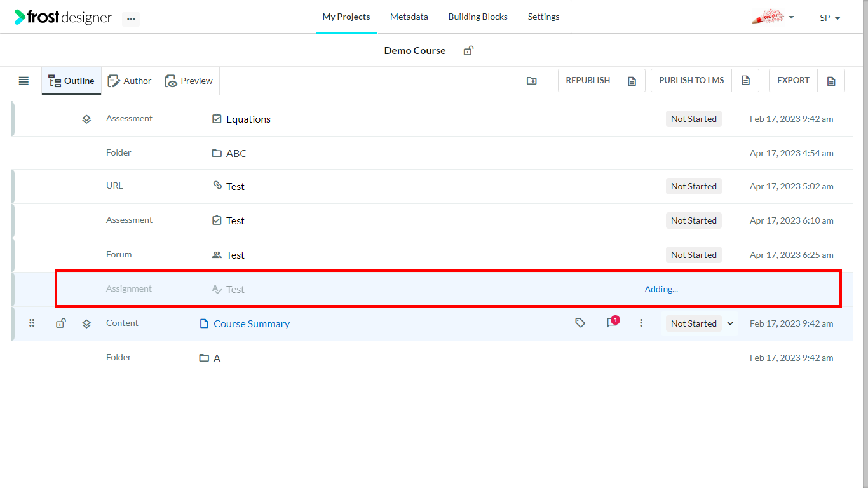Viewport: 868px width, 488px height.
Task: Open the SP user dropdown
Action: coord(830,18)
